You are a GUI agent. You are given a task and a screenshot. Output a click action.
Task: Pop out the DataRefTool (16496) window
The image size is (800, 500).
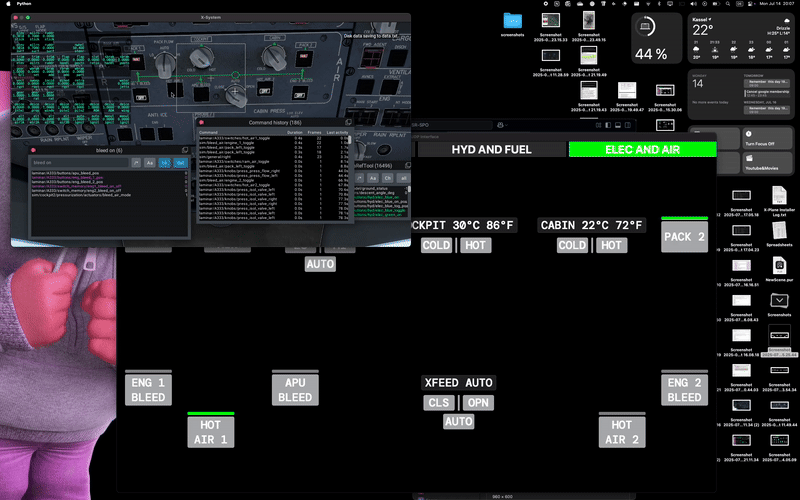coord(408,165)
